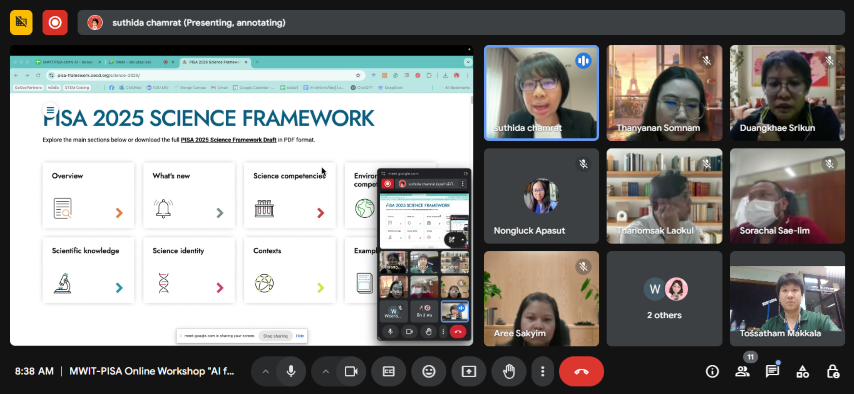The height and width of the screenshot is (394, 854).
Task: Toggle the camera off button
Action: [351, 371]
